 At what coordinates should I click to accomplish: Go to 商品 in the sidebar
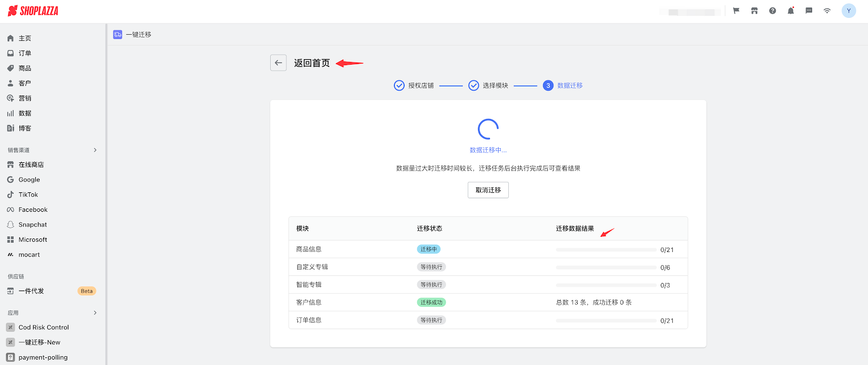pos(25,68)
